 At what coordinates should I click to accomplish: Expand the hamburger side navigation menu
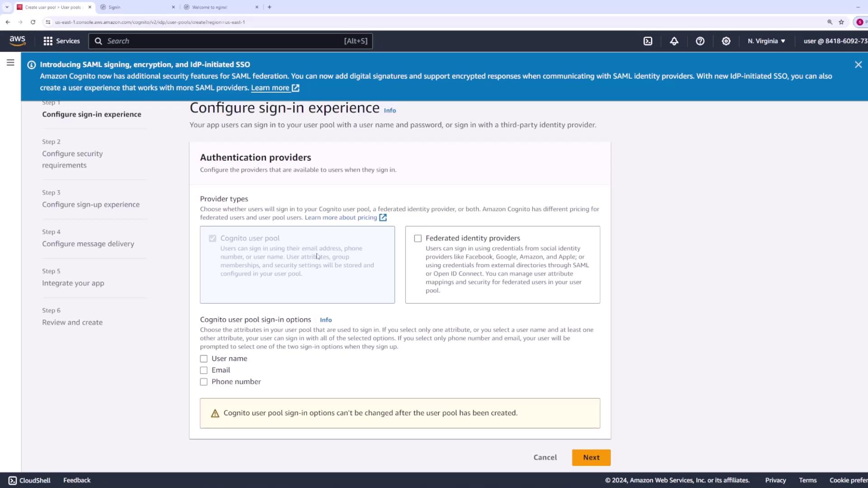click(x=10, y=63)
